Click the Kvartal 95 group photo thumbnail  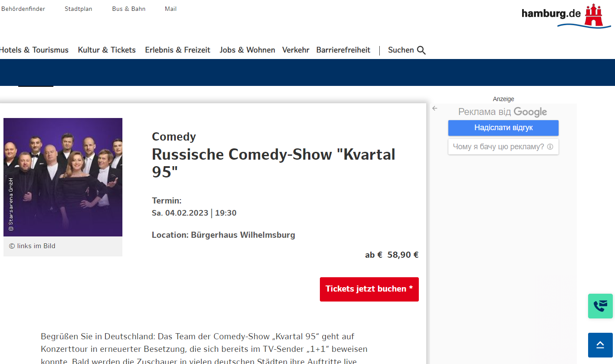(x=63, y=177)
